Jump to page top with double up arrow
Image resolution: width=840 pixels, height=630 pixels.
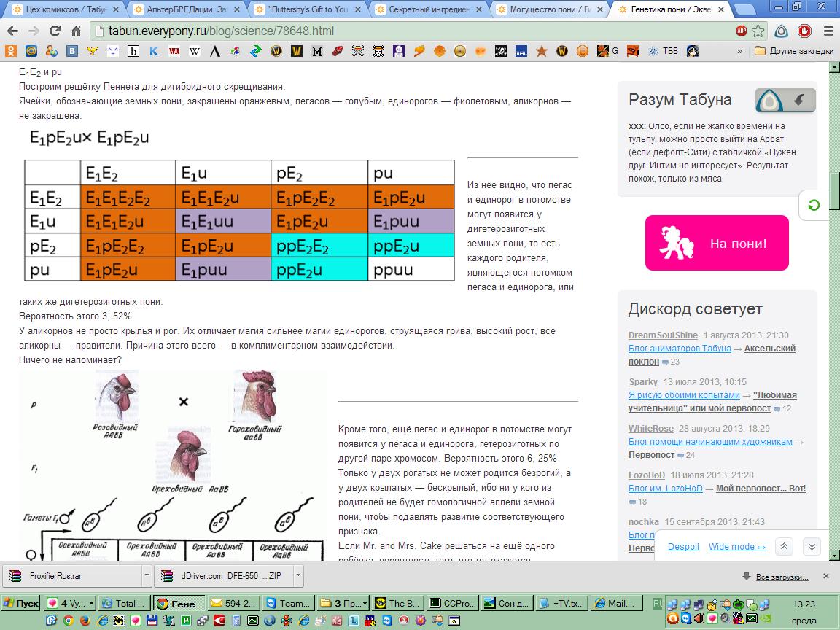click(784, 546)
